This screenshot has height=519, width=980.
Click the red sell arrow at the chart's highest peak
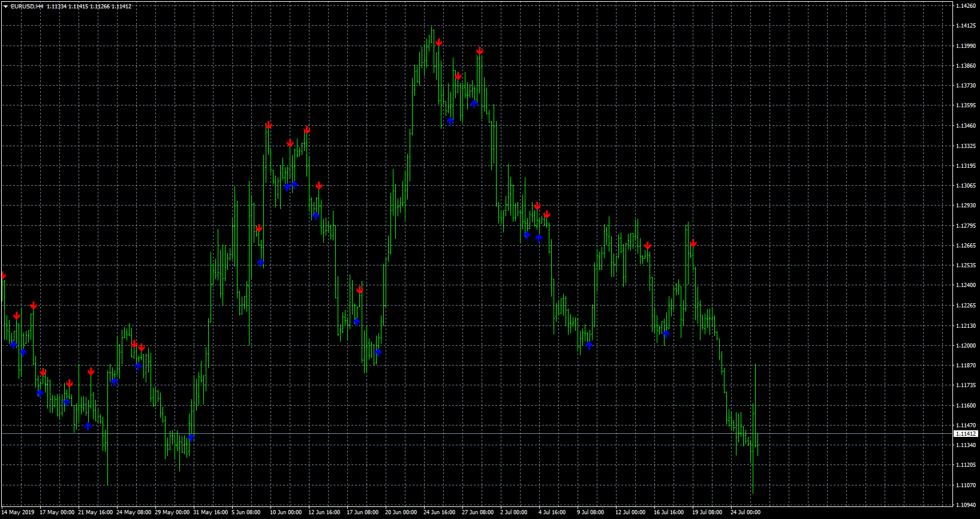tap(439, 43)
